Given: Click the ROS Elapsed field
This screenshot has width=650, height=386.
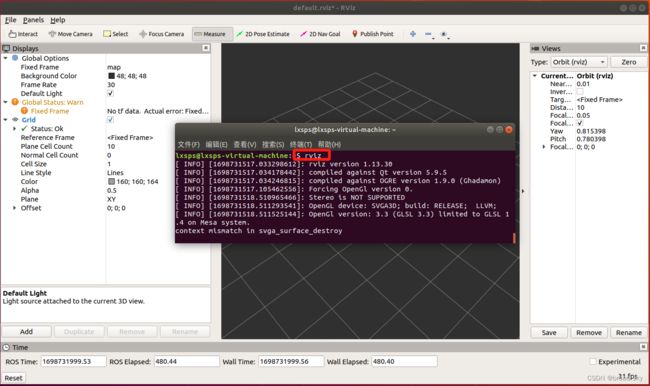Looking at the screenshot, I should 187,362.
